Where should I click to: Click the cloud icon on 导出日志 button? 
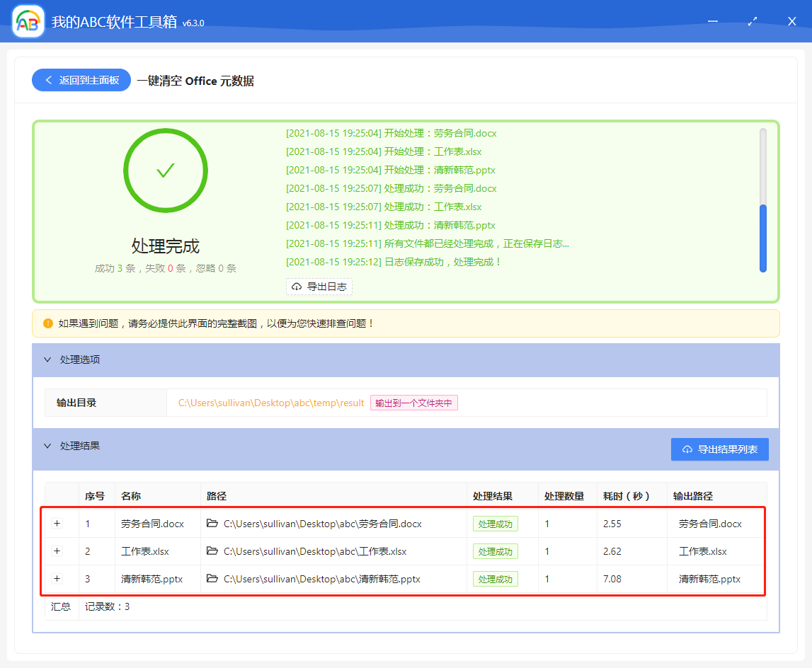pos(297,287)
